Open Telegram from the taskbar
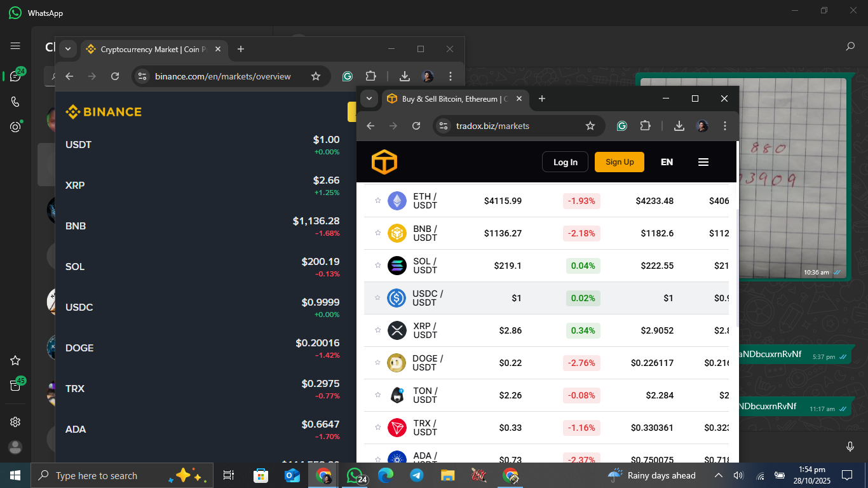The image size is (868, 488). coord(417,475)
